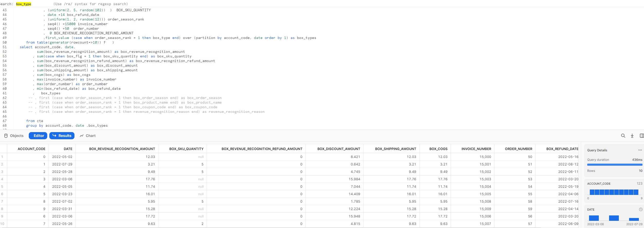Place cursor on 'group by account_code' line
Screen dimensions: 644x228
point(67,125)
